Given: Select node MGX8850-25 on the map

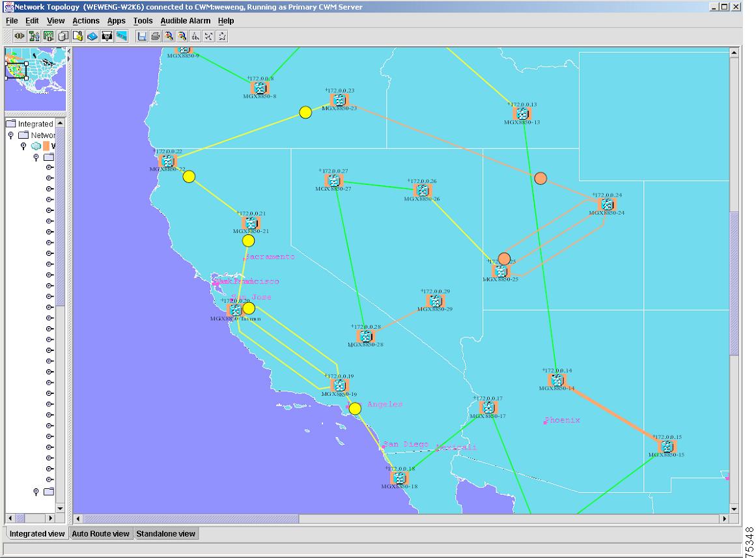Looking at the screenshot, I should coord(501,271).
